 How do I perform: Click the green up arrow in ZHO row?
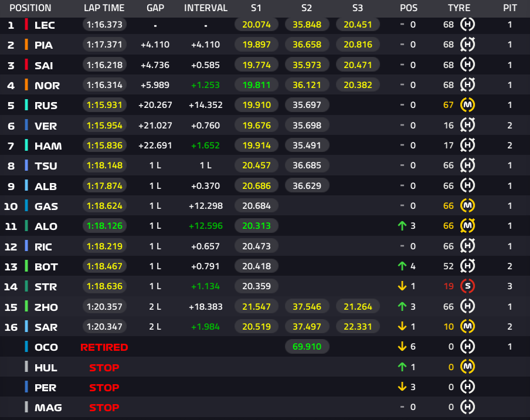pos(402,306)
